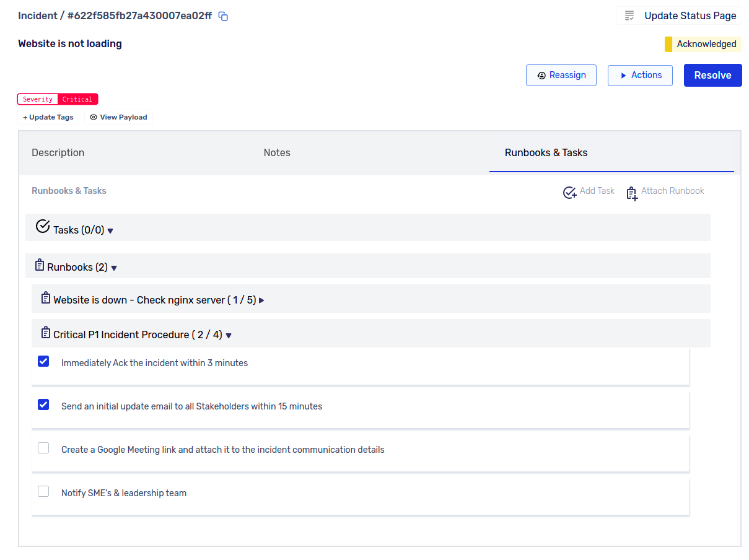Click text Immediately Ack the incident within 3 minutes
Image resolution: width=749 pixels, height=560 pixels.
(154, 363)
